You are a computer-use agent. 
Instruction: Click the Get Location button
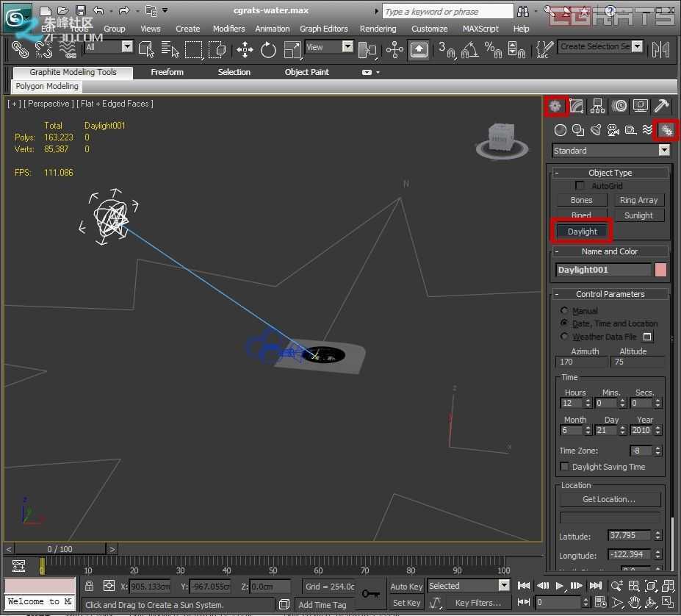(x=609, y=499)
